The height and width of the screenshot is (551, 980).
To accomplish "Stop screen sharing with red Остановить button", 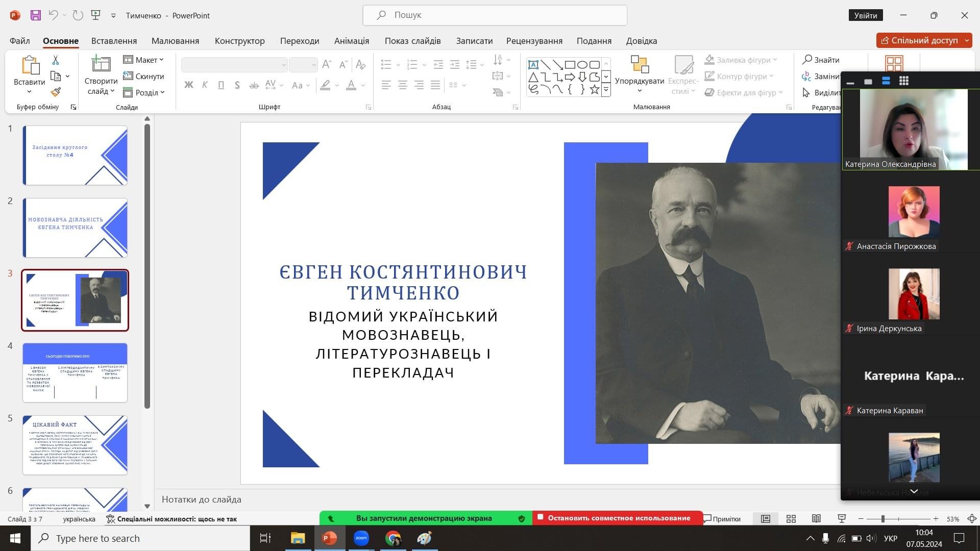I will click(x=618, y=518).
